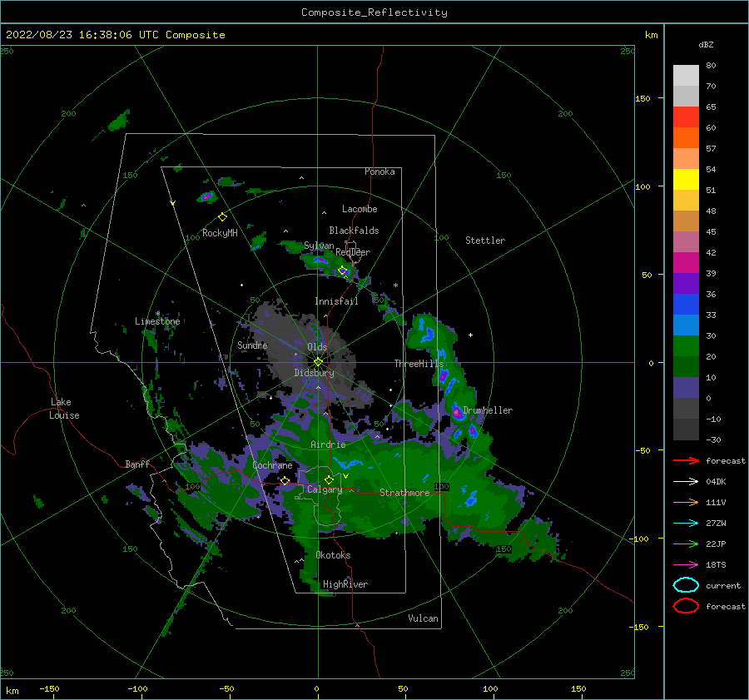Click the 57 value on dBZ scale
The image size is (749, 700).
click(x=711, y=149)
